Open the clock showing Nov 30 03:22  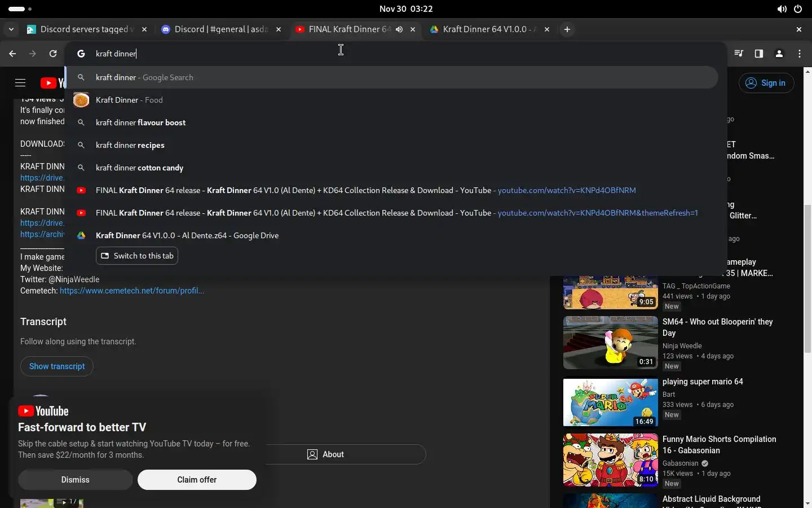(406, 9)
